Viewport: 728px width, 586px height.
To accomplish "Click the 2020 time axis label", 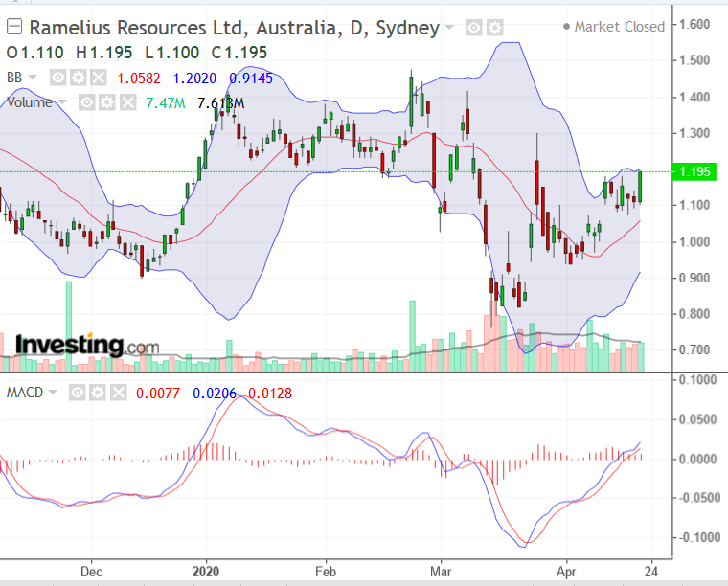I will 206,571.
